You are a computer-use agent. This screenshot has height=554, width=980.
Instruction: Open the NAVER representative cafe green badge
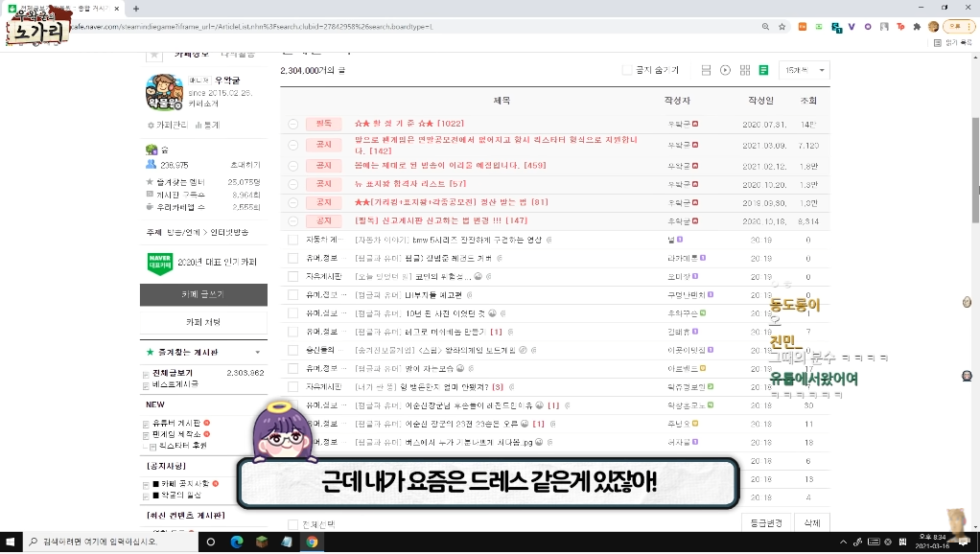tap(160, 263)
